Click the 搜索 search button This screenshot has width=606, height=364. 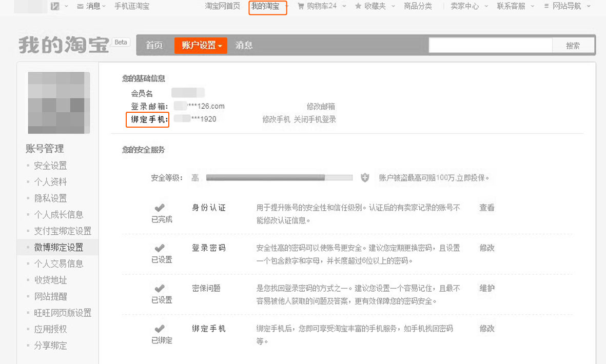point(573,46)
